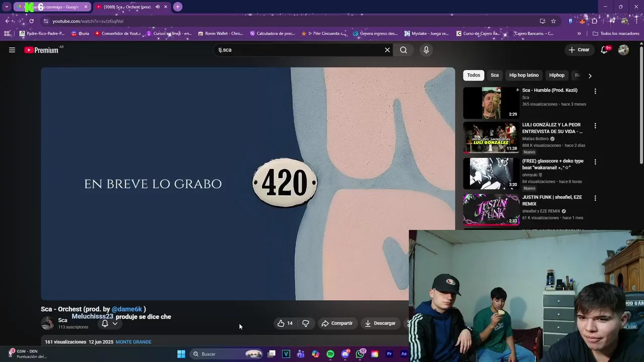This screenshot has width=644, height=362.
Task: Bookmark this page with the star
Action: coord(553,21)
